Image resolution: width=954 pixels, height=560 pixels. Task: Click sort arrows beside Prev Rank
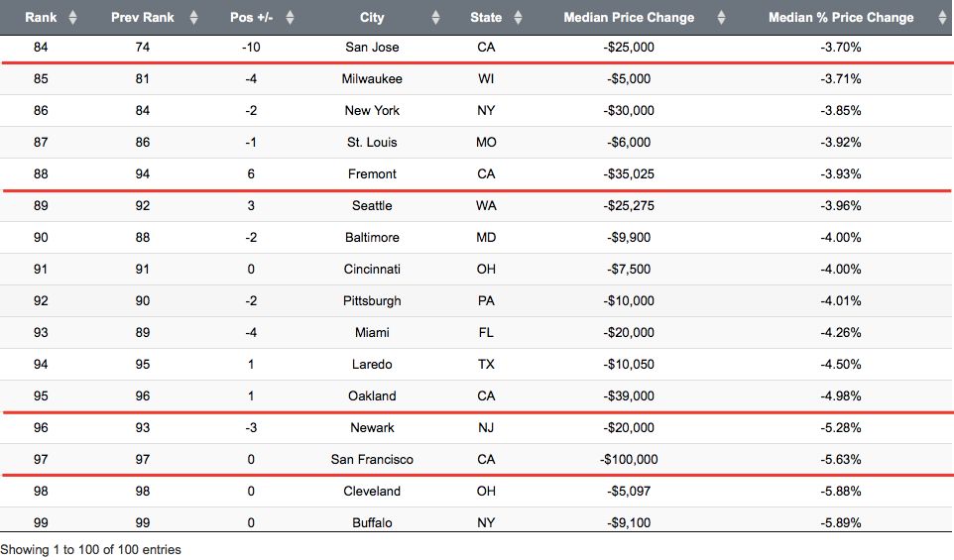click(193, 18)
